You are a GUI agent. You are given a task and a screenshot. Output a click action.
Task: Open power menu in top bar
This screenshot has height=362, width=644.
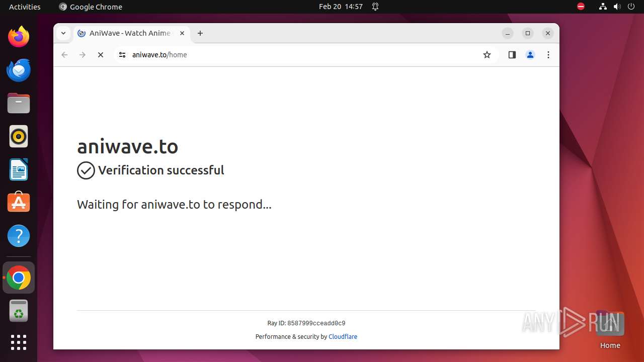[631, 7]
